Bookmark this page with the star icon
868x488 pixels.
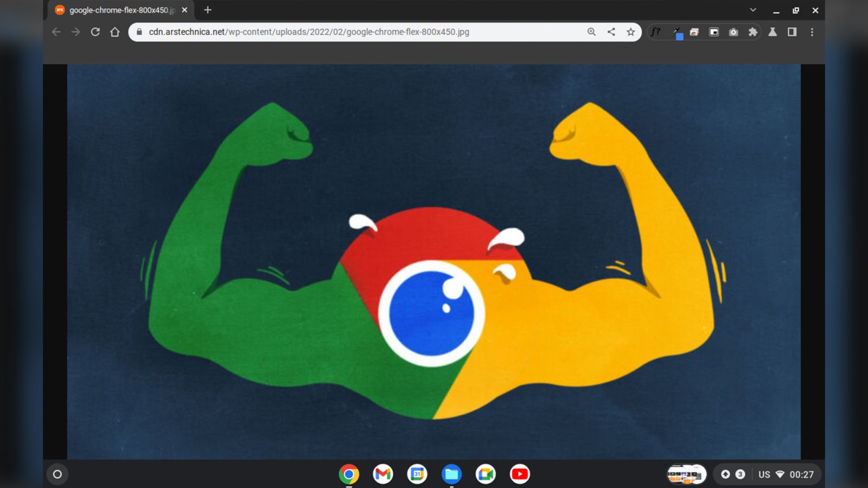click(x=630, y=32)
